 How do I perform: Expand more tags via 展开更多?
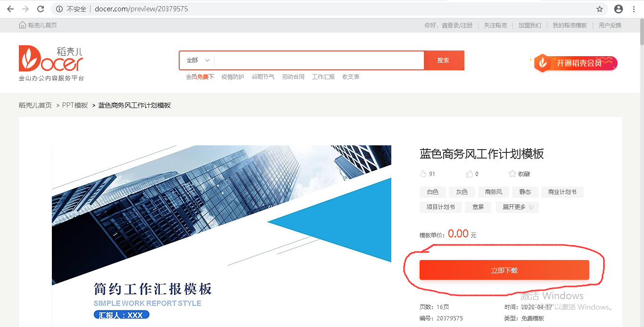tap(517, 207)
